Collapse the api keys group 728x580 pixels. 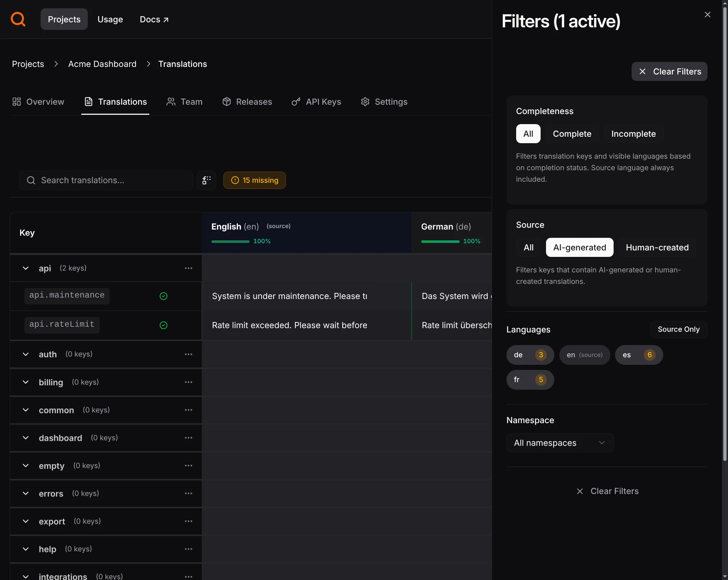tap(25, 268)
